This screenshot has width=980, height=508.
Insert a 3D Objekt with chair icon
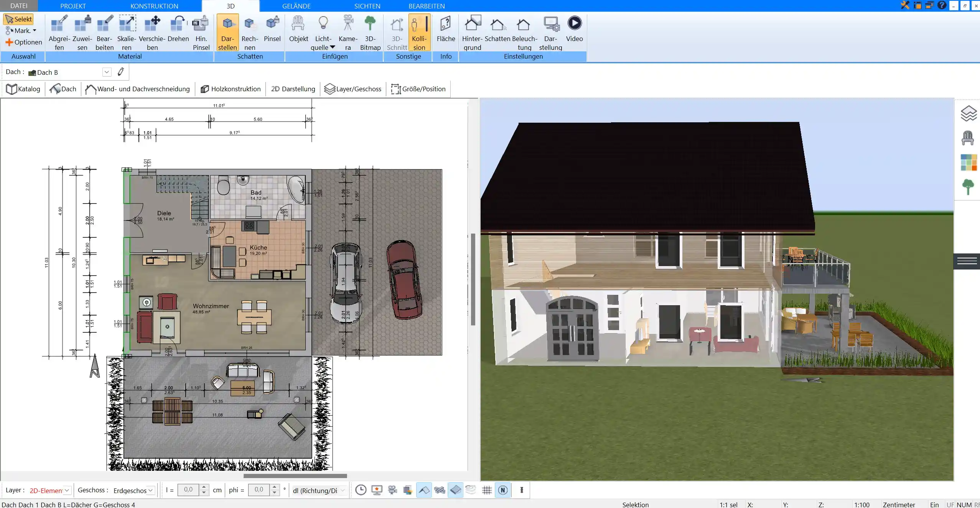click(298, 29)
